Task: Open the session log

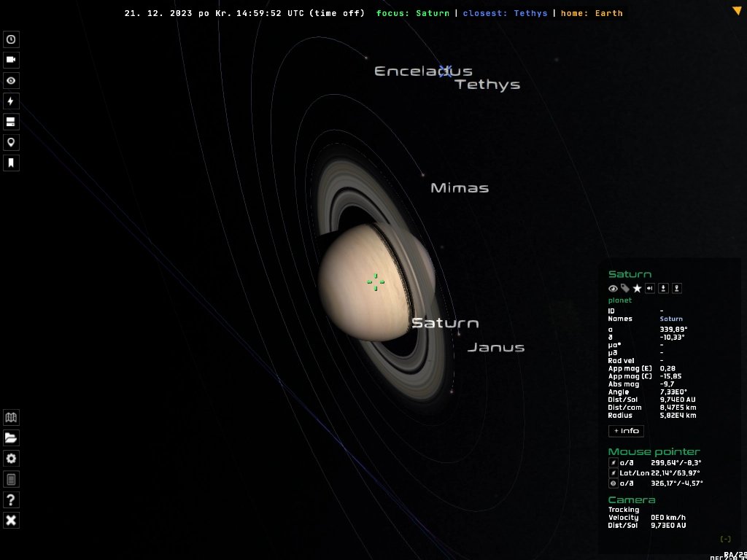Action: [x=11, y=479]
